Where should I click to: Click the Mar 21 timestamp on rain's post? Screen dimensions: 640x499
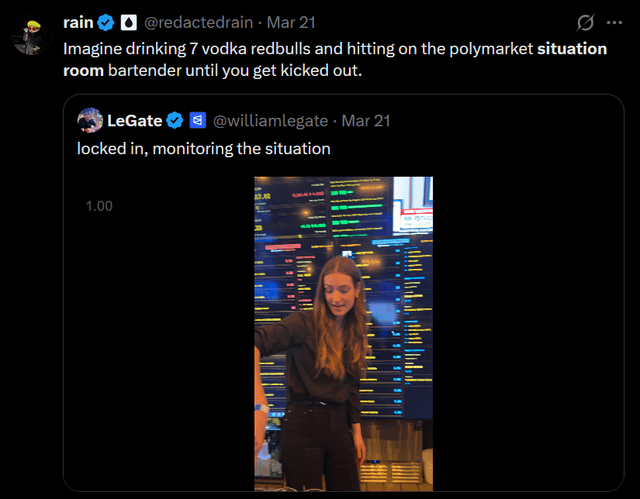tap(292, 22)
